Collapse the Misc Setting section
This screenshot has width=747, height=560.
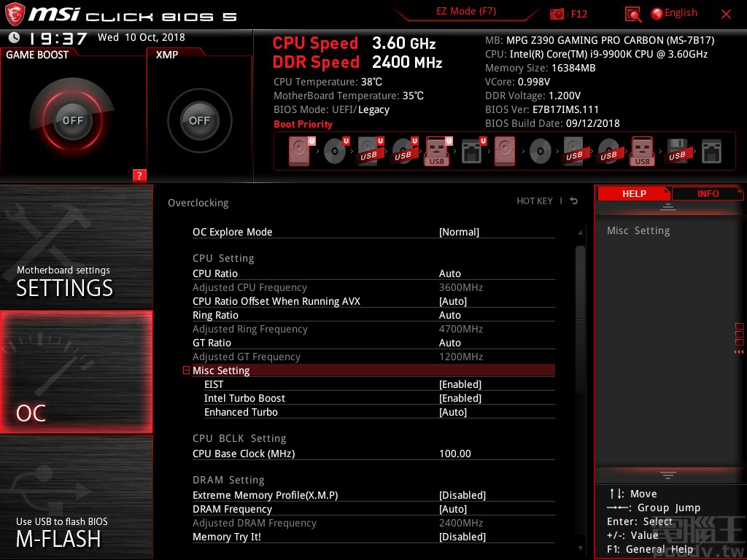click(x=187, y=370)
